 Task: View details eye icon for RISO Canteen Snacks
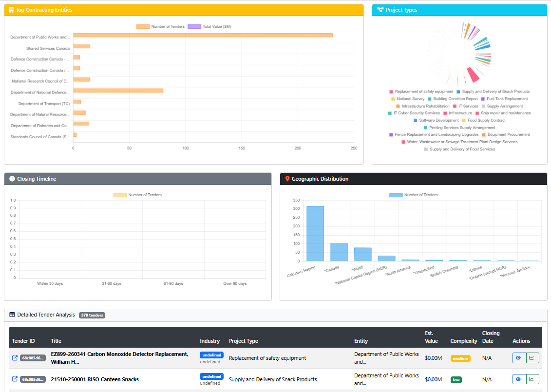point(519,379)
